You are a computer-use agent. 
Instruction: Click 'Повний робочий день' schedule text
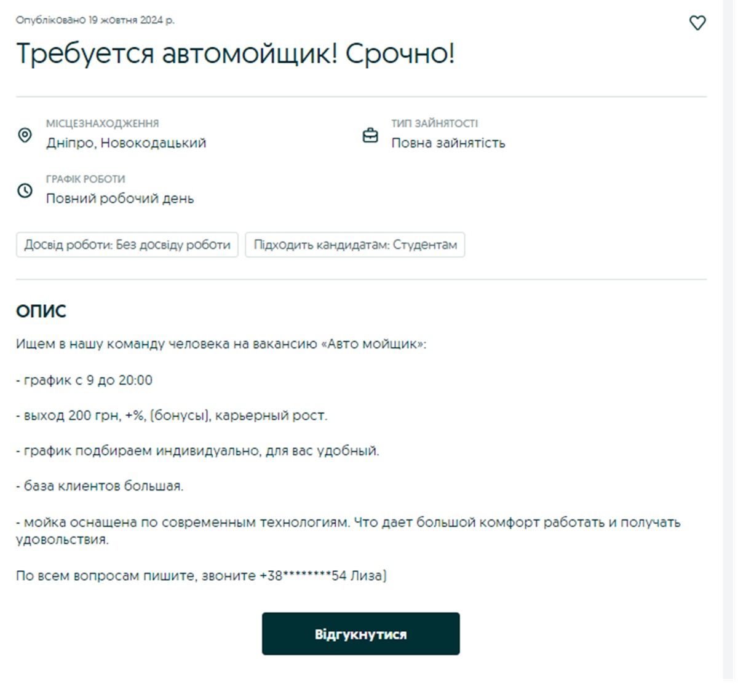(119, 198)
